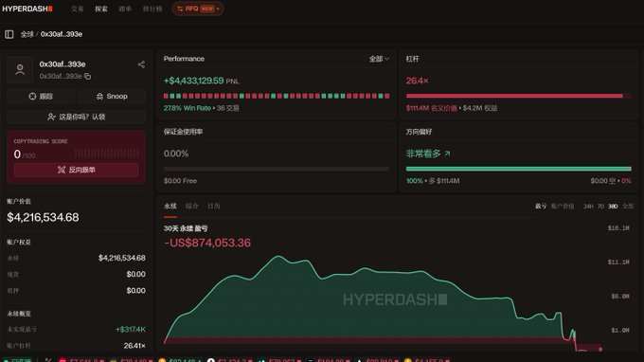Switch to the 日历 tab
This screenshot has width=644, height=362.
click(x=214, y=206)
